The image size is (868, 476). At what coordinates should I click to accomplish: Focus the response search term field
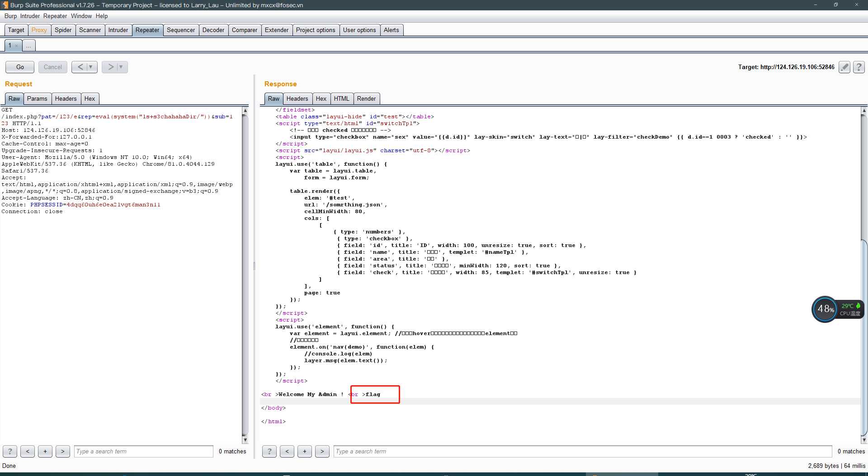click(583, 451)
